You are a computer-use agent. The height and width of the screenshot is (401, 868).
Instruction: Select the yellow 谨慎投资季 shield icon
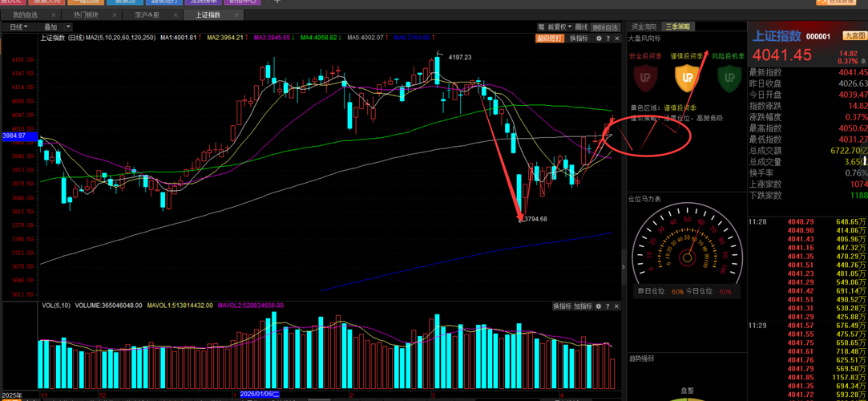pyautogui.click(x=687, y=77)
